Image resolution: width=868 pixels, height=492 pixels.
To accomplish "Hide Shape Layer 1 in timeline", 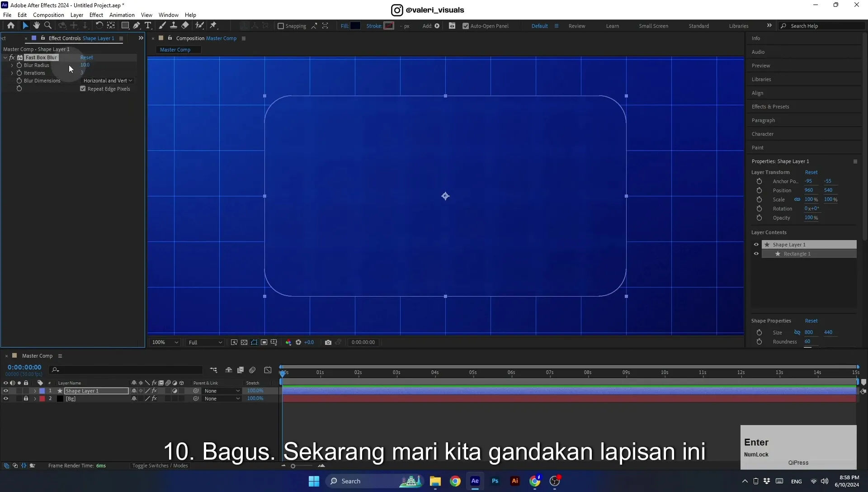I will tap(5, 391).
